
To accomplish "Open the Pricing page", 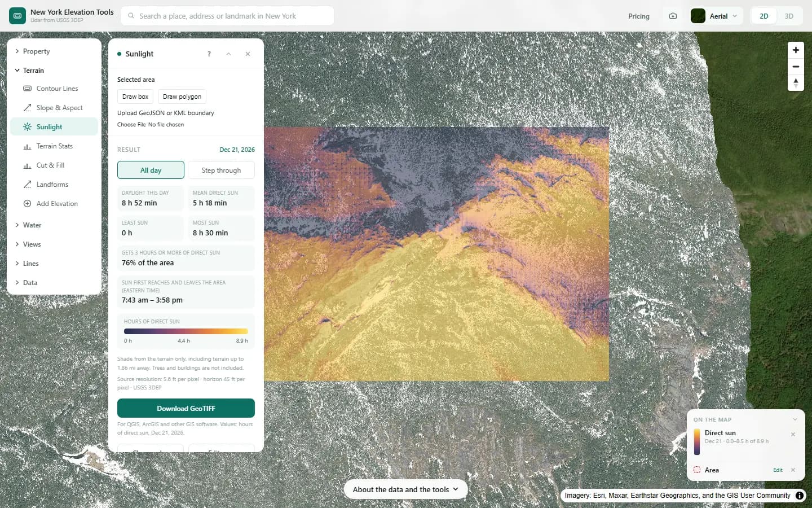I will pos(639,16).
